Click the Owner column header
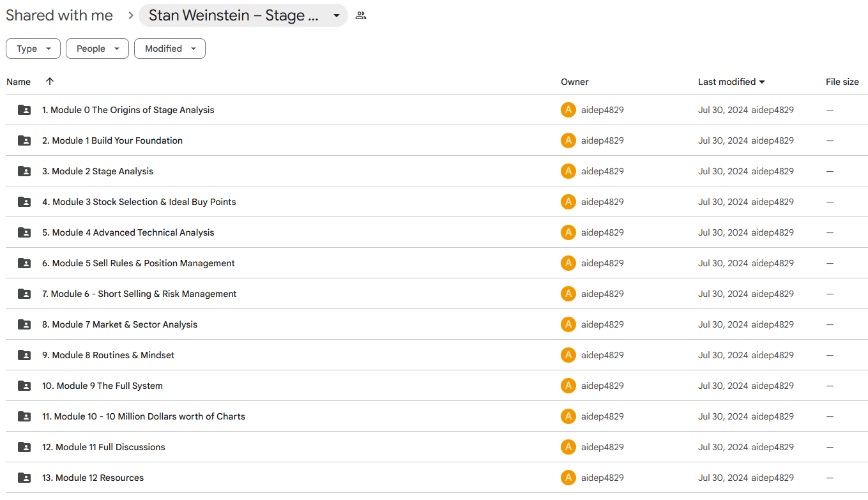Screen dimensions: 868x500 point(575,82)
